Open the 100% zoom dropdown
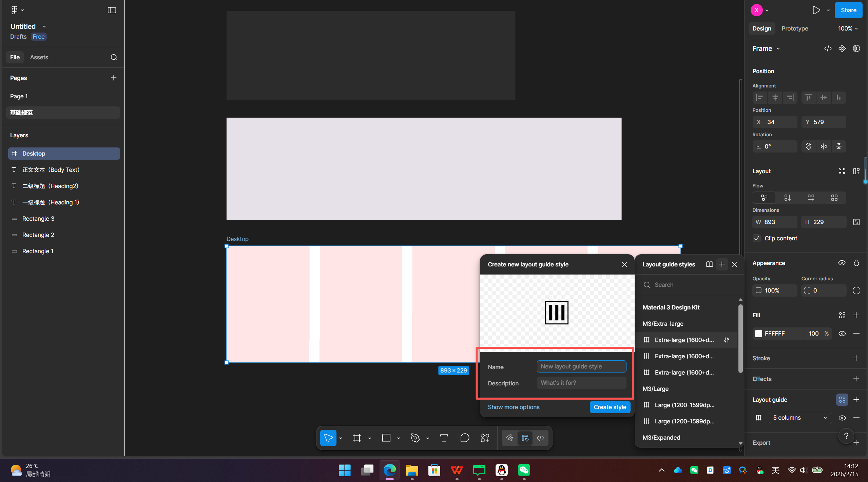Viewport: 868px width, 482px height. point(848,28)
